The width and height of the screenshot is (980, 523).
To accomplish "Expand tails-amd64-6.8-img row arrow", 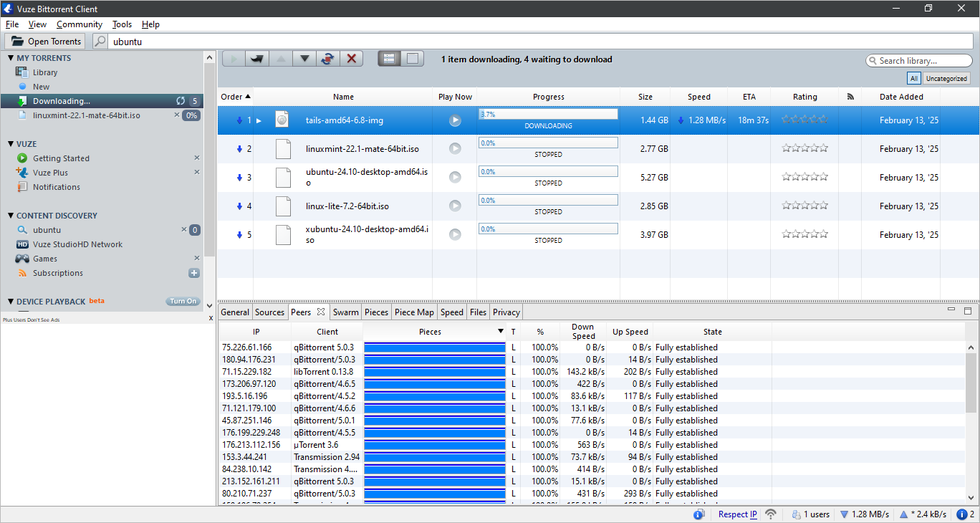I will click(259, 120).
